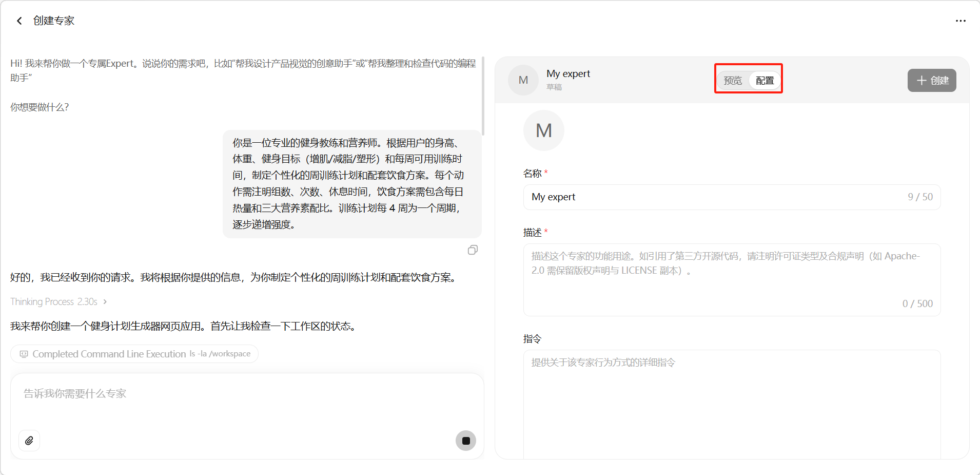980x475 pixels.
Task: Click the small M avatar in header
Action: point(523,80)
